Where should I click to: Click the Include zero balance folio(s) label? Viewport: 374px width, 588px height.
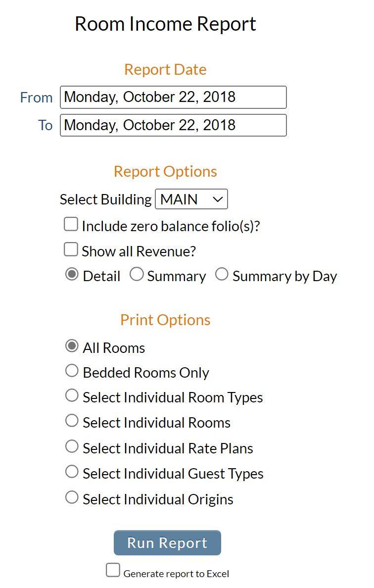(x=171, y=227)
